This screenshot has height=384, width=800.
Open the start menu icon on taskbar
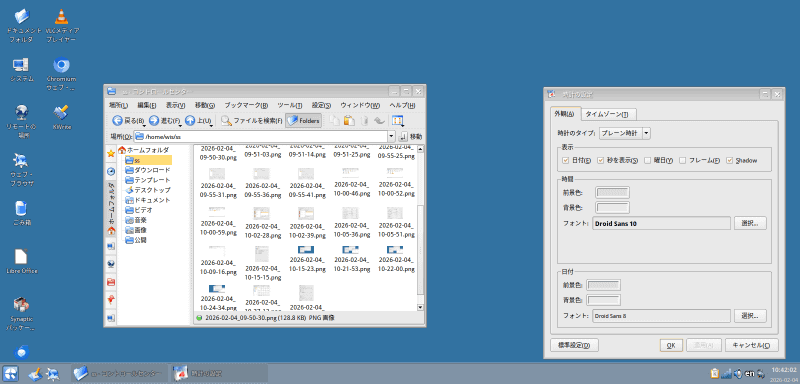[10, 373]
